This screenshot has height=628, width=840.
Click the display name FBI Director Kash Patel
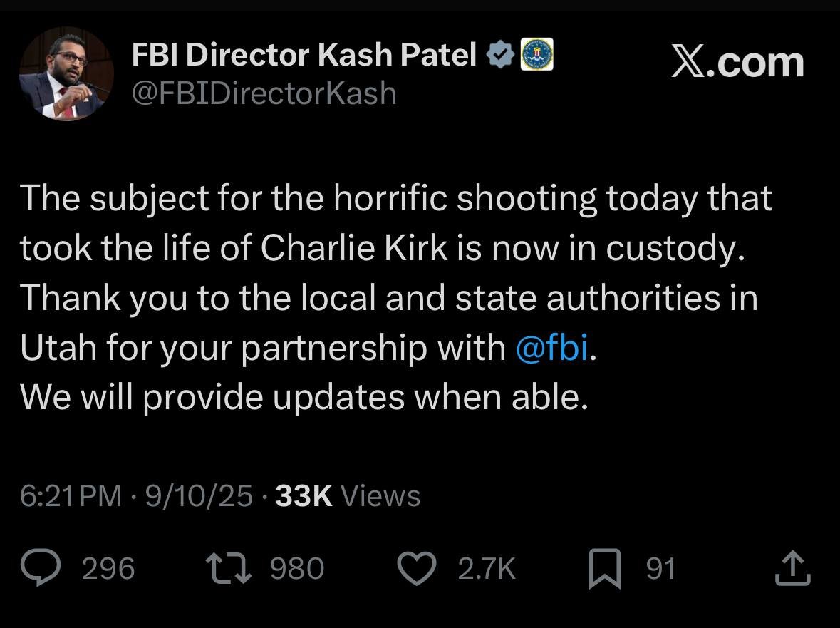(304, 56)
